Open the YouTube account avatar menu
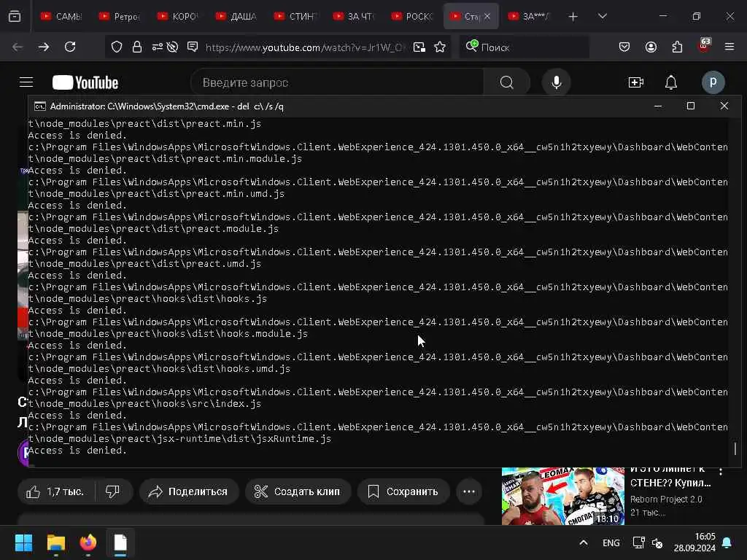The height and width of the screenshot is (560, 747). tap(713, 82)
